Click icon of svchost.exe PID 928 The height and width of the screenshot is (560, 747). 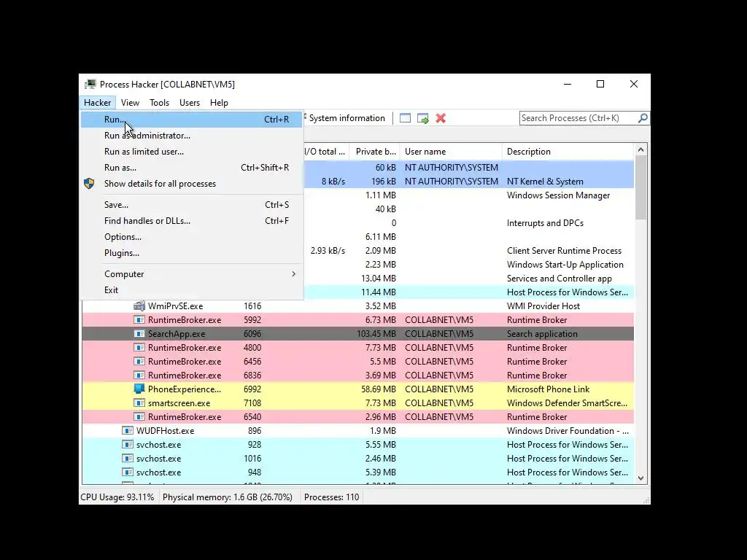click(x=127, y=444)
